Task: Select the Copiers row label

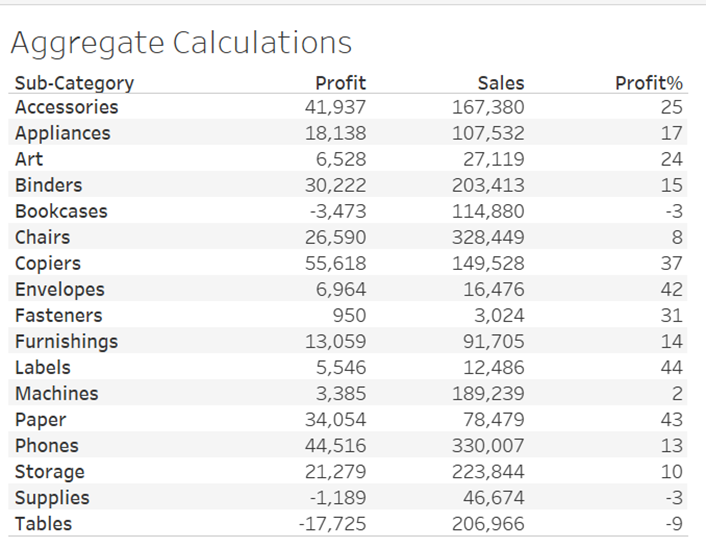Action: tap(48, 263)
